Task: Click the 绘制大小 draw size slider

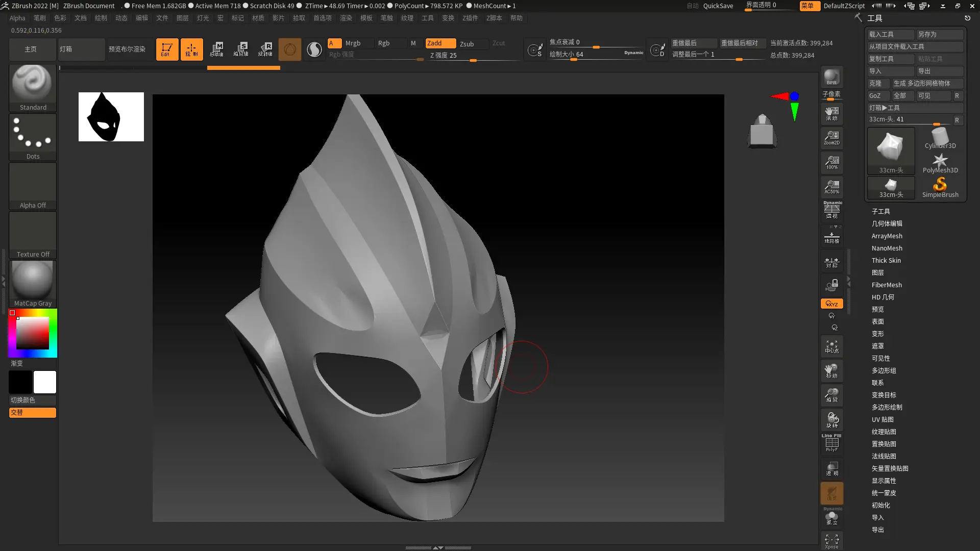Action: click(x=596, y=55)
